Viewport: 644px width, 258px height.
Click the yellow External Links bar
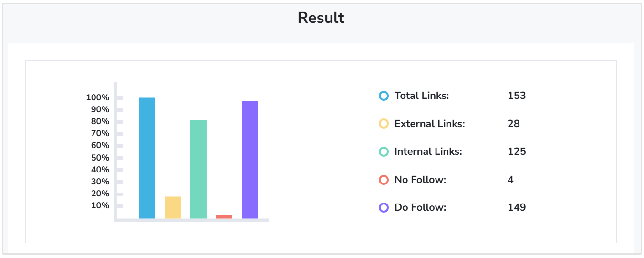click(x=173, y=208)
